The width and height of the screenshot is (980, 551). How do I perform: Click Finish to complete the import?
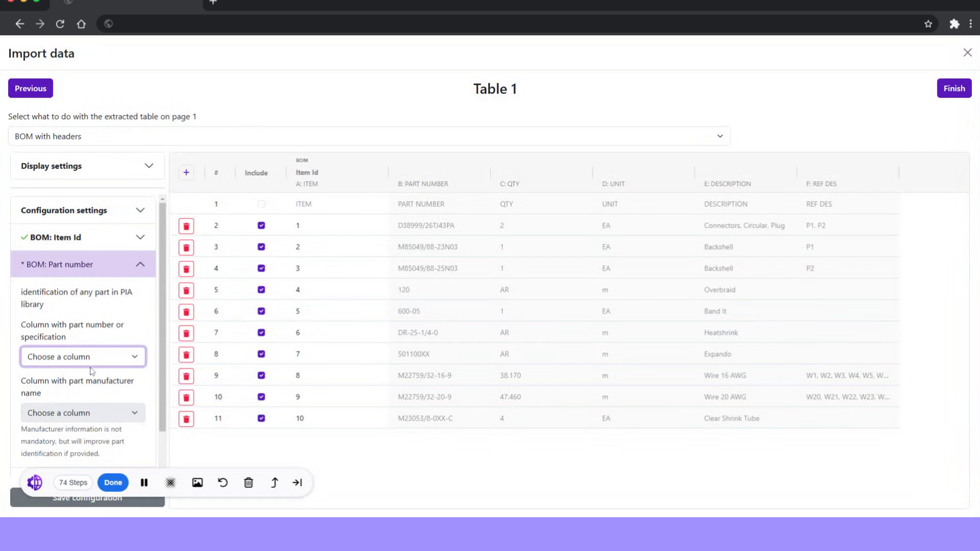[954, 88]
